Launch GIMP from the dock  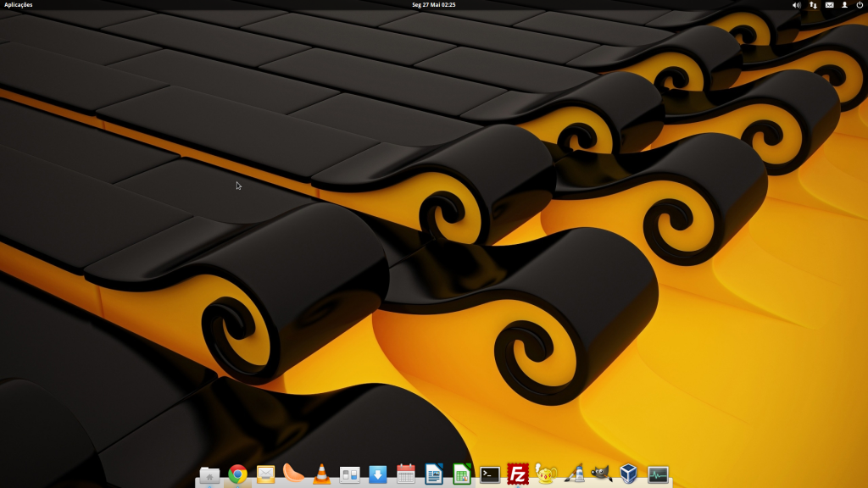(602, 474)
